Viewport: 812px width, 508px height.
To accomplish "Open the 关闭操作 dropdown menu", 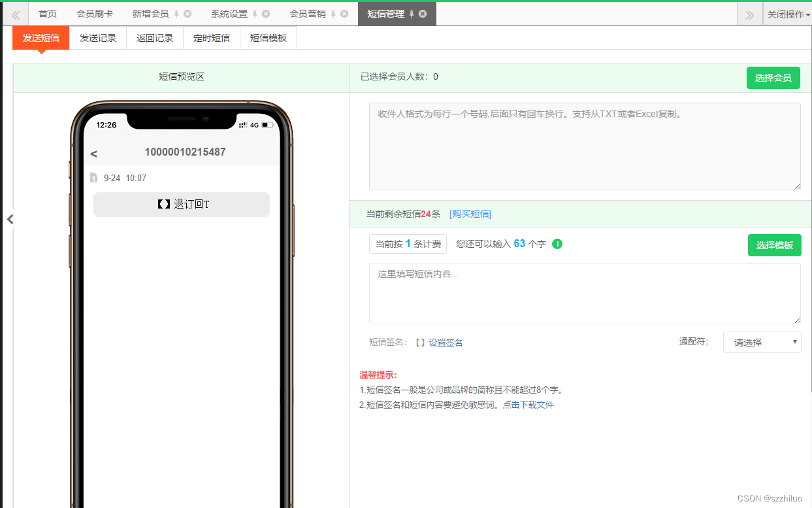I will 788,14.
